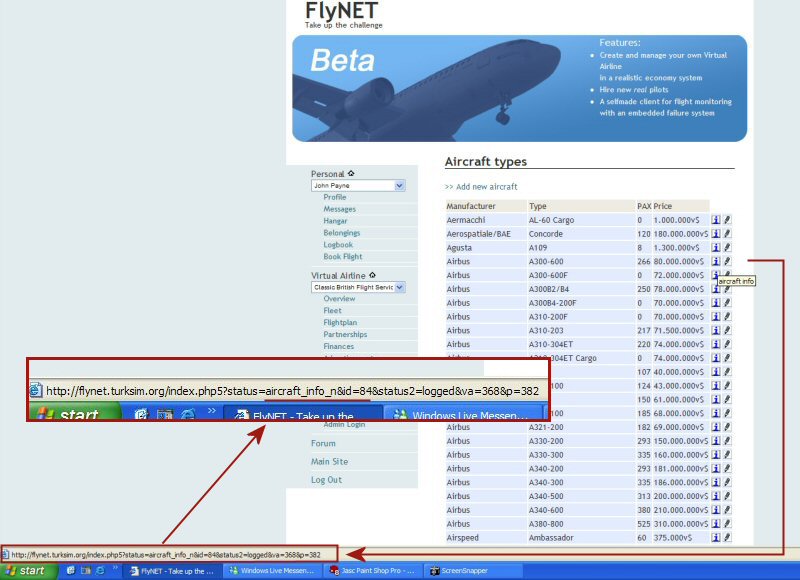The width and height of the screenshot is (800, 580).
Task: Click the Book Flight link
Action: point(342,257)
